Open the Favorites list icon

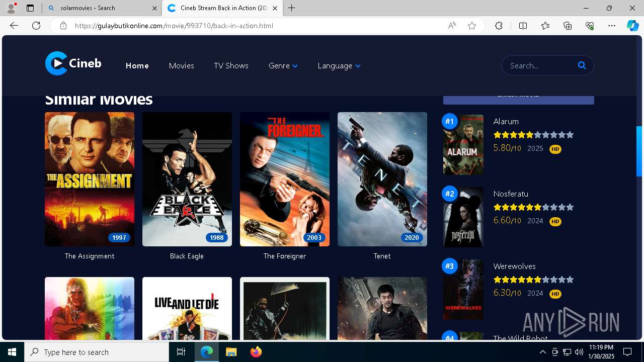(x=545, y=26)
